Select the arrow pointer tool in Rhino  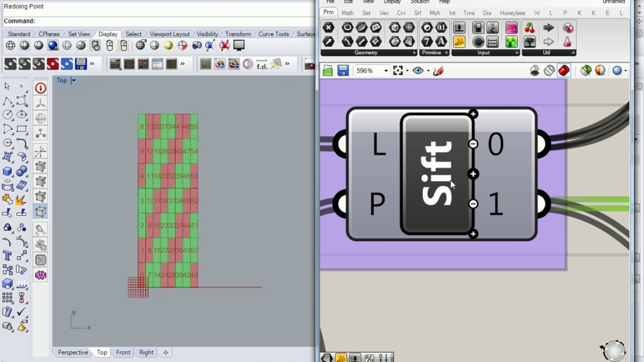[x=7, y=86]
